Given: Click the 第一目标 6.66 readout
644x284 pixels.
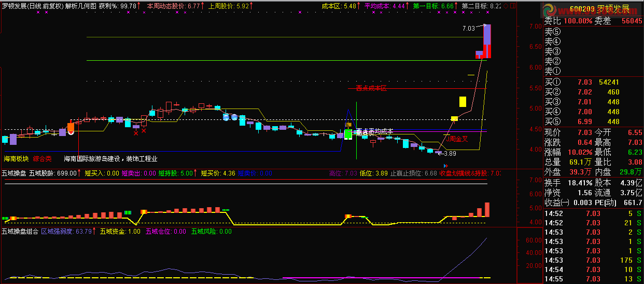Looking at the screenshot, I should [433, 6].
